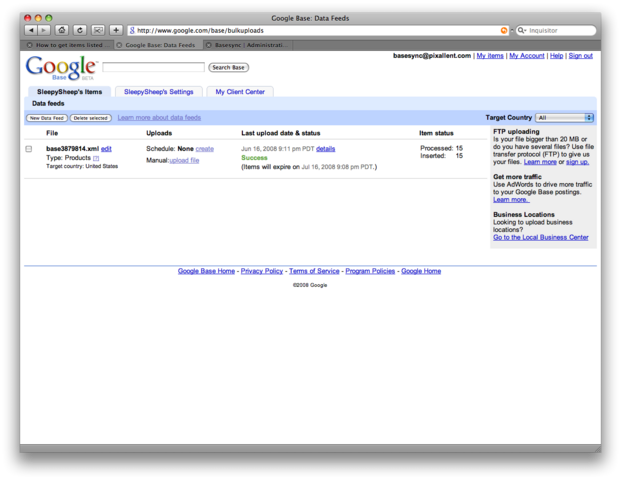The width and height of the screenshot is (621, 480).
Task: Click the Uploads column header
Action: [159, 133]
